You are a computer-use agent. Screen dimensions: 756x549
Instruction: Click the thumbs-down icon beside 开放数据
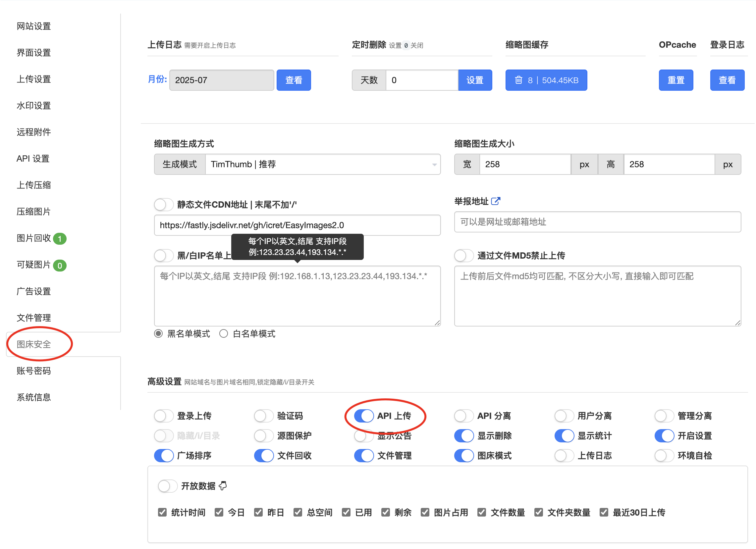223,486
